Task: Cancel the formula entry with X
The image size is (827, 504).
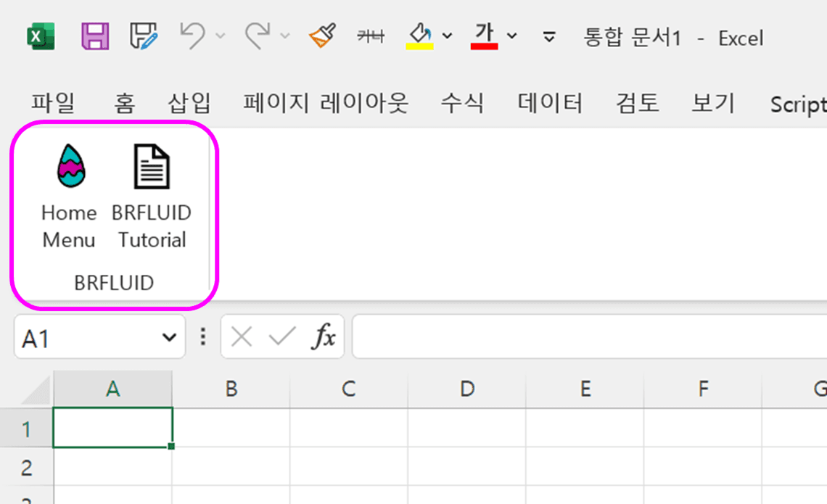Action: [x=242, y=337]
